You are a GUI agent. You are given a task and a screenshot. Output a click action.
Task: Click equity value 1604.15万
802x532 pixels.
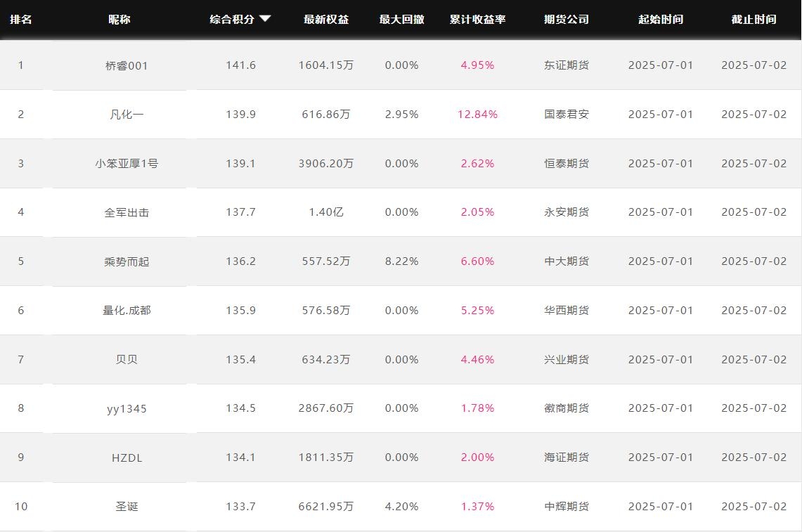pos(326,65)
